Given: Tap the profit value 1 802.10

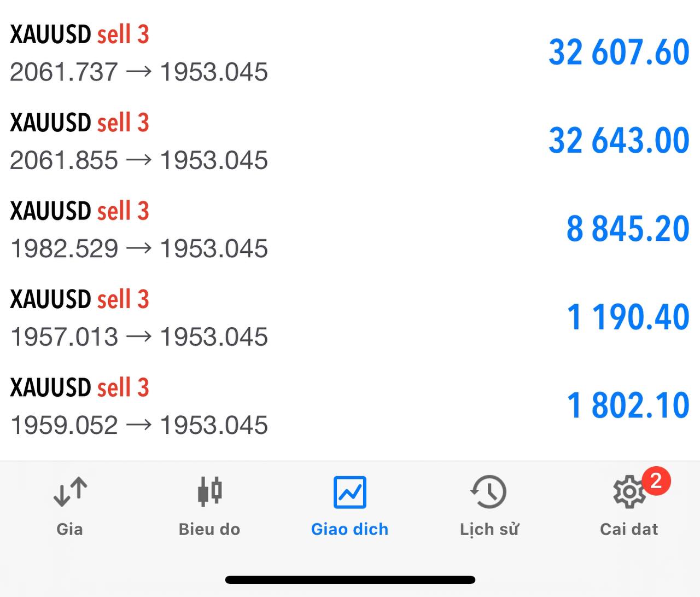Looking at the screenshot, I should coord(628,405).
